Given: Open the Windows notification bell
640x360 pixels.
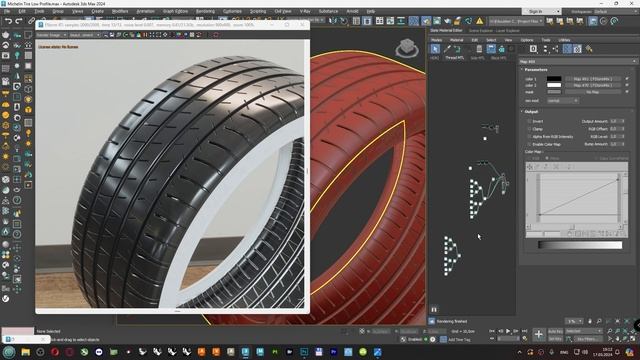Looking at the screenshot, I should [x=618, y=352].
